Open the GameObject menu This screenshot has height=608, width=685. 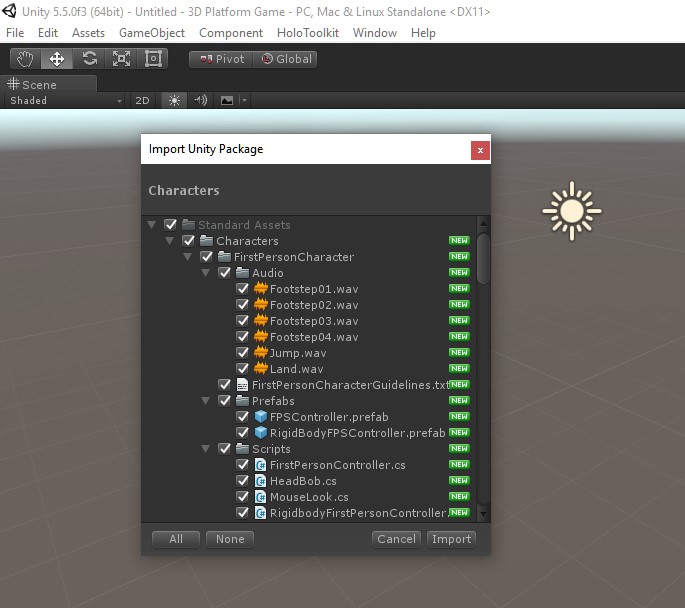tap(152, 33)
